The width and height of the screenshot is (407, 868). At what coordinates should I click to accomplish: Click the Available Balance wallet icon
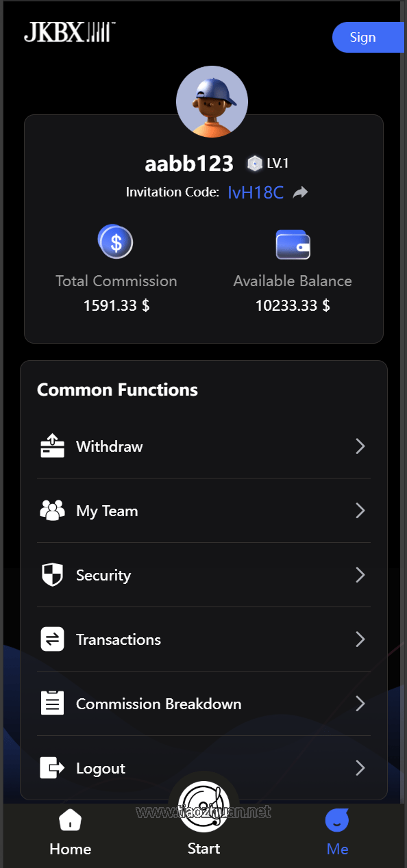point(293,244)
